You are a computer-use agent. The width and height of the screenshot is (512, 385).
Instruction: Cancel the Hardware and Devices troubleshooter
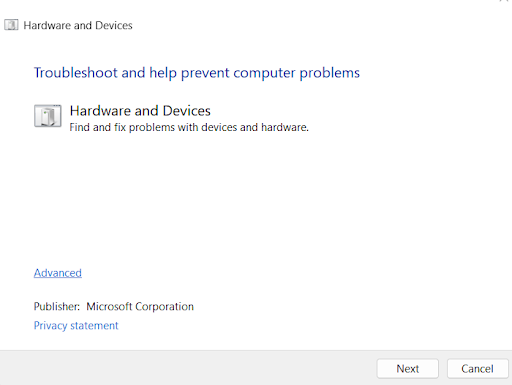point(477,368)
